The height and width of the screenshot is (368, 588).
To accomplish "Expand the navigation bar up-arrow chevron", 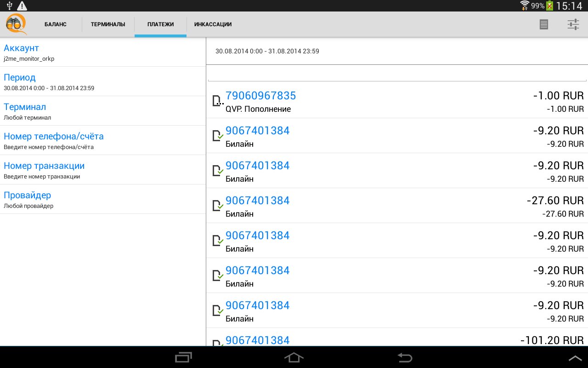I will pyautogui.click(x=575, y=358).
